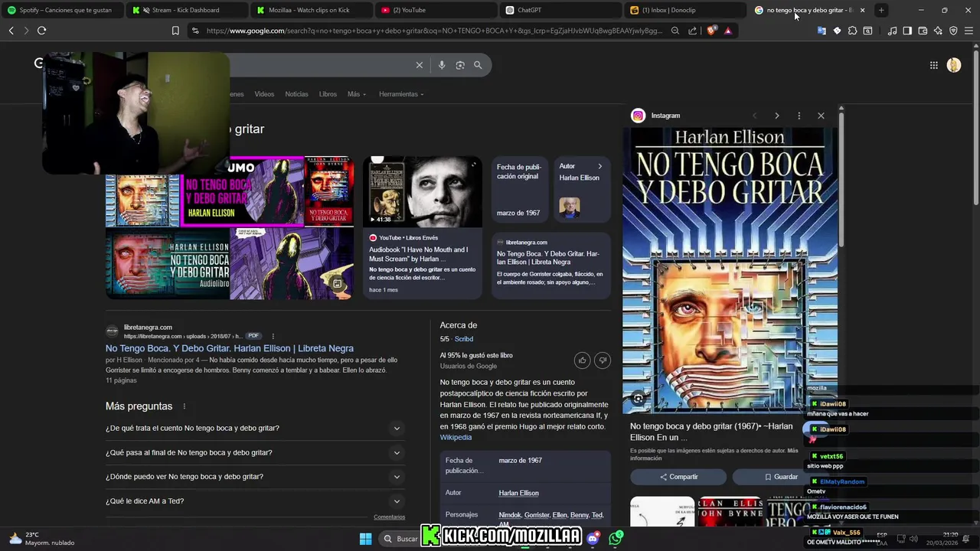Switch to the Libros search tab
The image size is (980, 551).
tap(328, 94)
